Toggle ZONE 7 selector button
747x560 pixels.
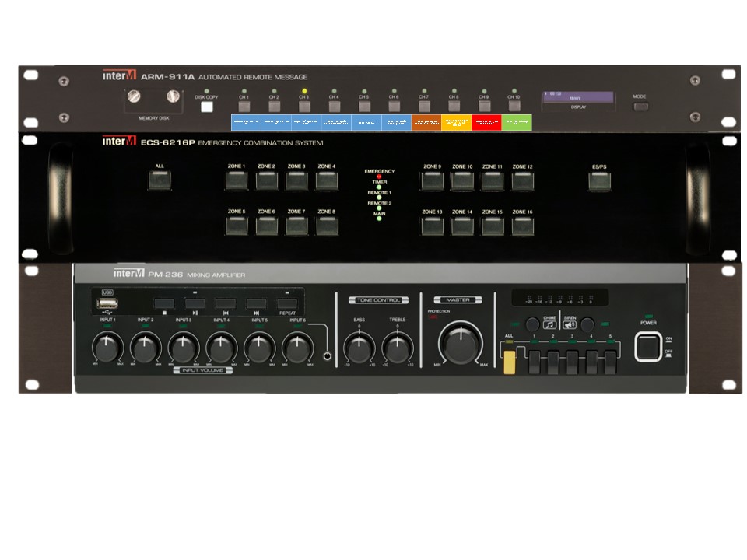(296, 226)
